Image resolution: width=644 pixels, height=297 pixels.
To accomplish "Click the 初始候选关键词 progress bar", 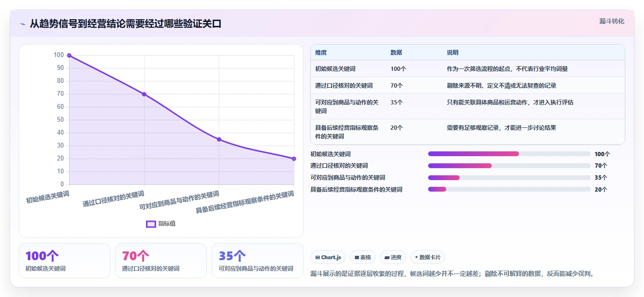I will point(509,154).
